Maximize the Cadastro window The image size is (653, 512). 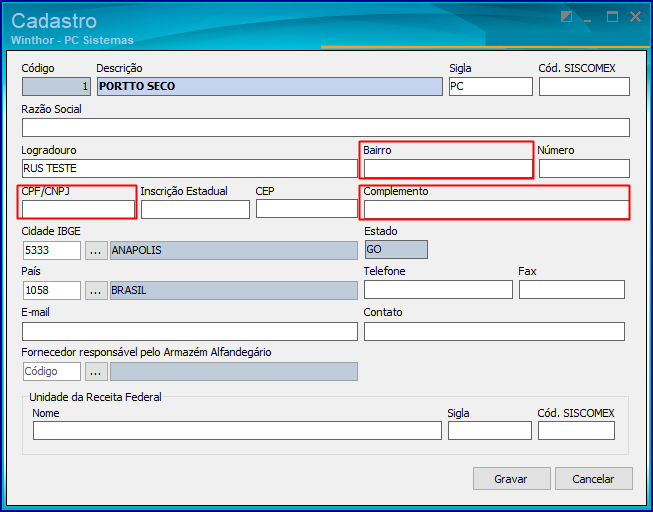(x=612, y=17)
